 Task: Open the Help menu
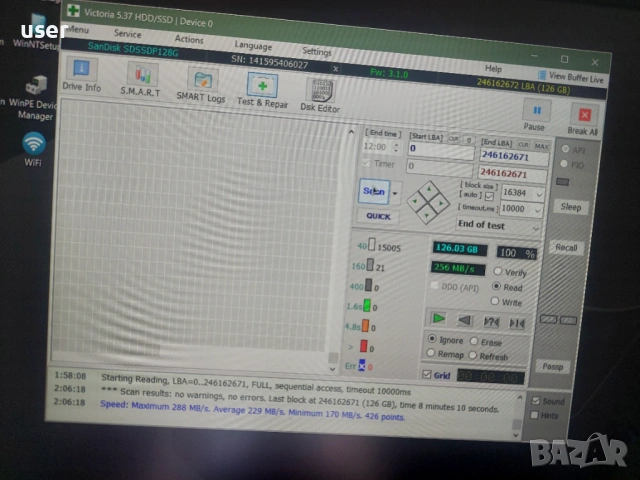[493, 69]
